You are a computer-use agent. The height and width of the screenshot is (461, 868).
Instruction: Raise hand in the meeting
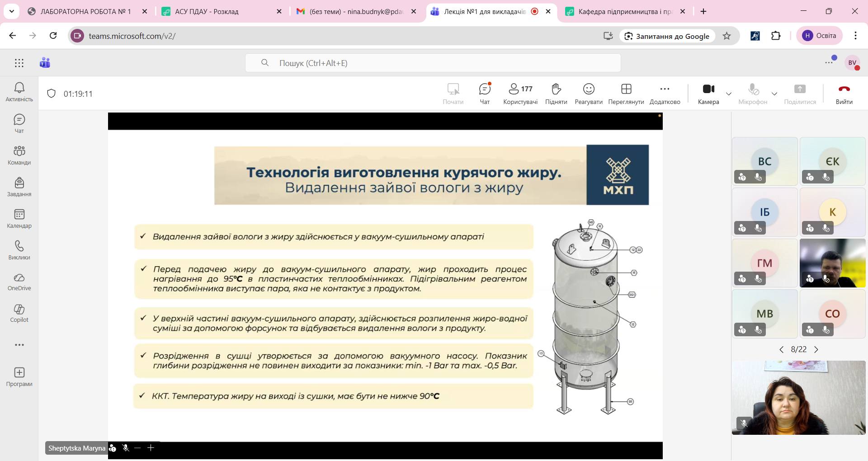tap(556, 94)
